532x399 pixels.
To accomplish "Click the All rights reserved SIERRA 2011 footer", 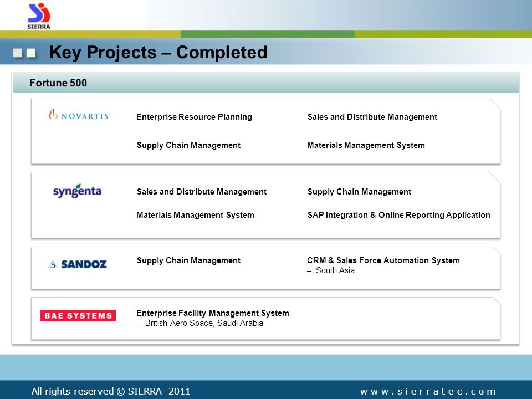I will click(x=111, y=391).
